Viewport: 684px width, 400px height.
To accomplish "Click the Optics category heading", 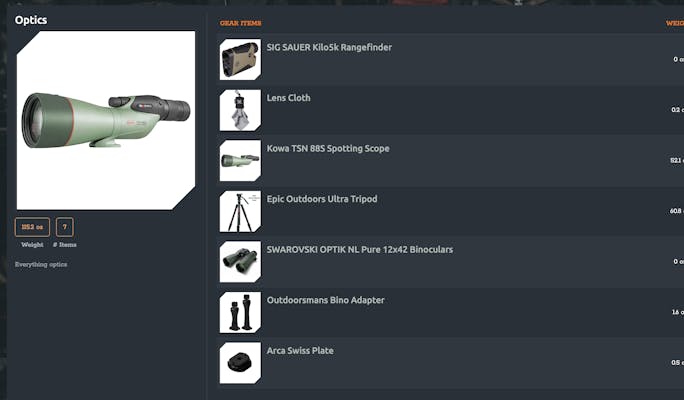I will coord(31,20).
